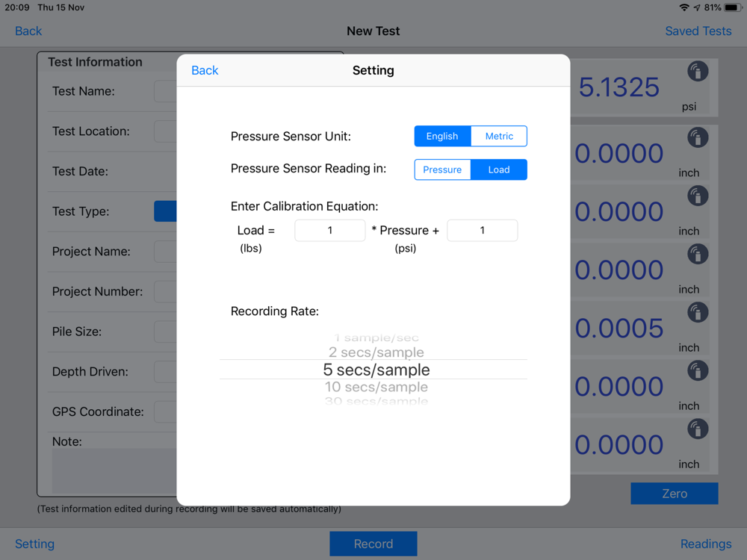Tap the GPS Coordinate label
Image resolution: width=747 pixels, height=560 pixels.
pos(98,411)
